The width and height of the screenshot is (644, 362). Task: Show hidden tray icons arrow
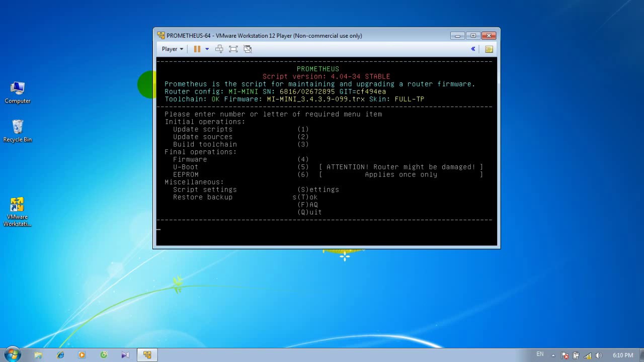pos(553,355)
